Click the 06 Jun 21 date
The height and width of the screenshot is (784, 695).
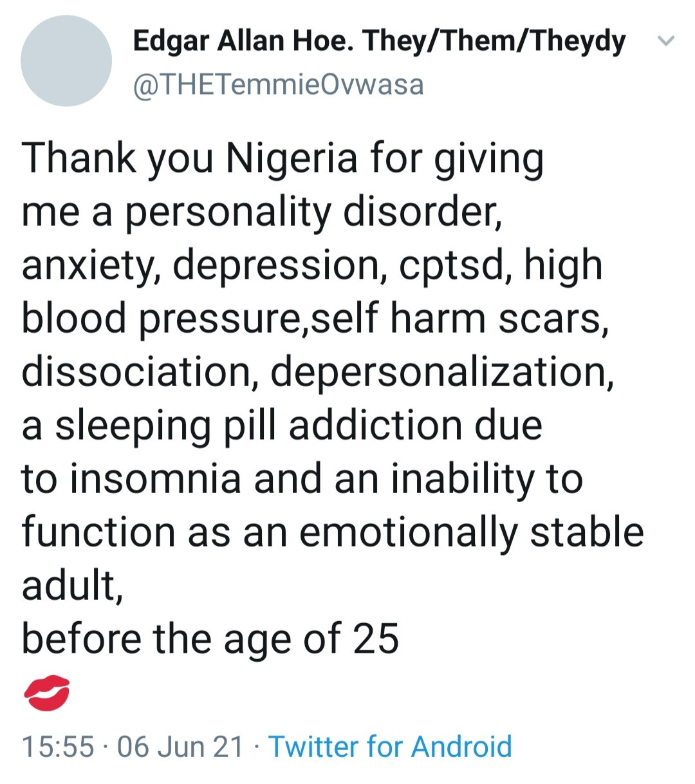(181, 747)
